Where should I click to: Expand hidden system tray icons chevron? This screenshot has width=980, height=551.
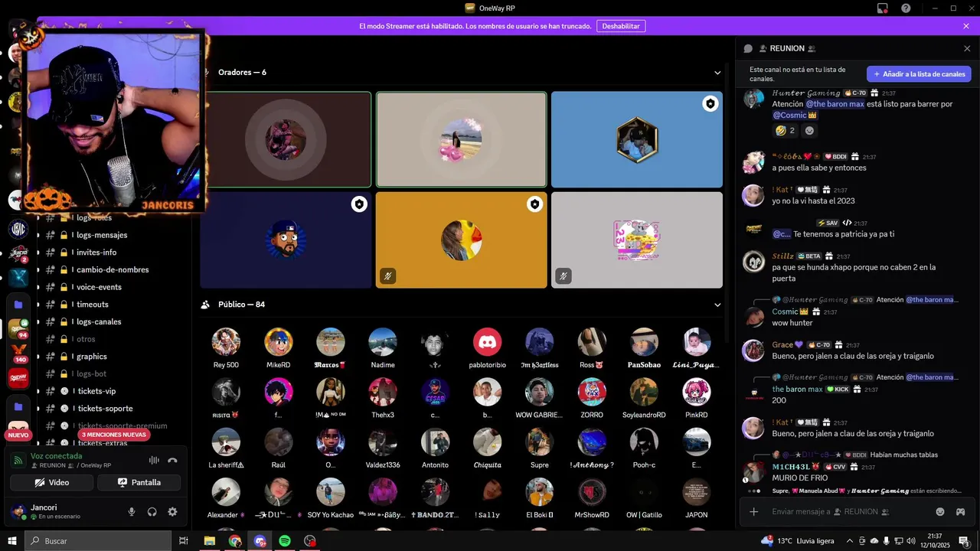[x=850, y=541]
